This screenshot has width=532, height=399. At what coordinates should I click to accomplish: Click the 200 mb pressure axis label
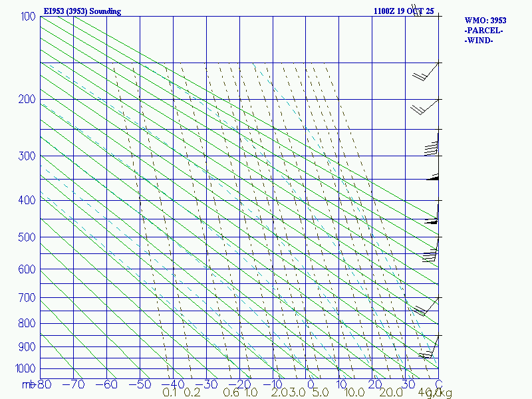point(27,99)
